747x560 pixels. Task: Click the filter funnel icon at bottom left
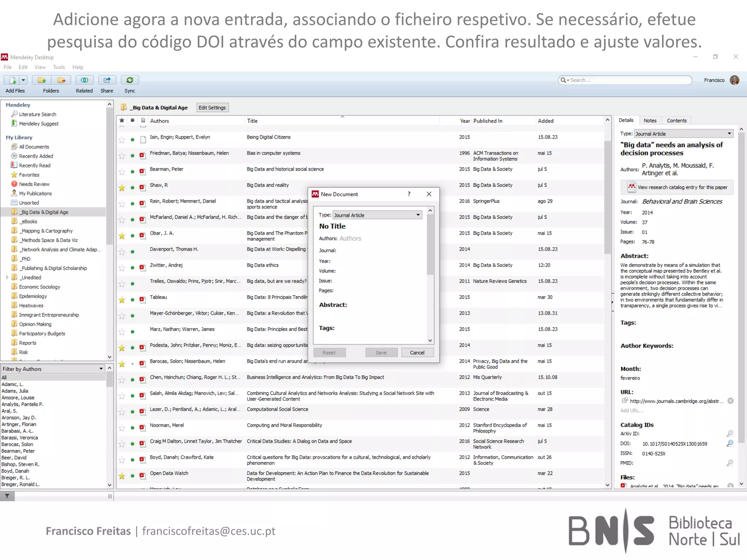(x=7, y=496)
